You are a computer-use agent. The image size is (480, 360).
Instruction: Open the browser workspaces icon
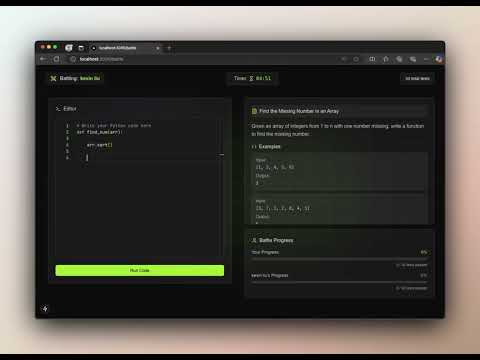pos(69,48)
